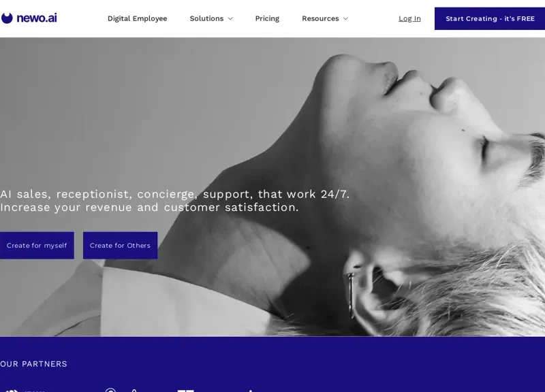Click the newo.ai crescent logo icon
The image size is (545, 392).
(7, 18)
